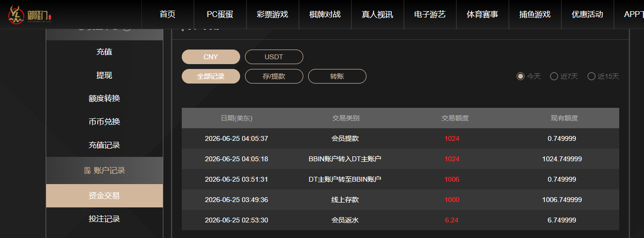Image resolution: width=644 pixels, height=238 pixels.
Task: Click the 交易额度 column header
Action: pos(455,118)
